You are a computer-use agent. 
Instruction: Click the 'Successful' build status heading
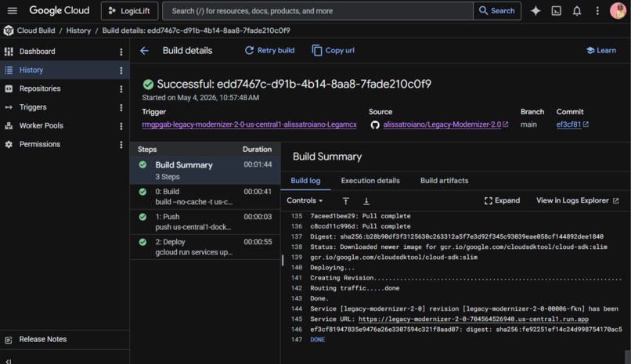[x=294, y=84]
